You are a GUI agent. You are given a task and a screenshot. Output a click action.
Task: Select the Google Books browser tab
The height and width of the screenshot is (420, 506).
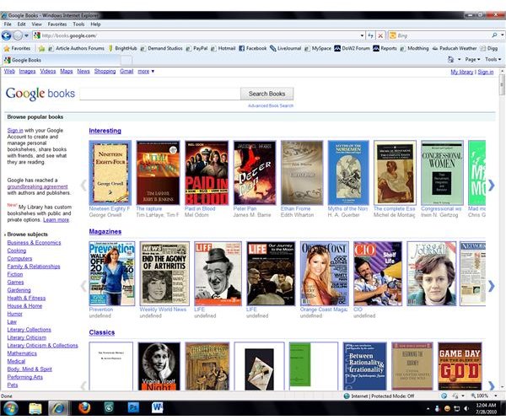(x=62, y=60)
